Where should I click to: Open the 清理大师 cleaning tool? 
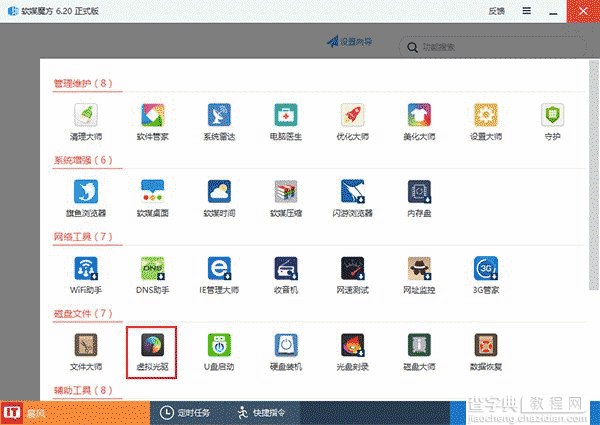click(86, 122)
